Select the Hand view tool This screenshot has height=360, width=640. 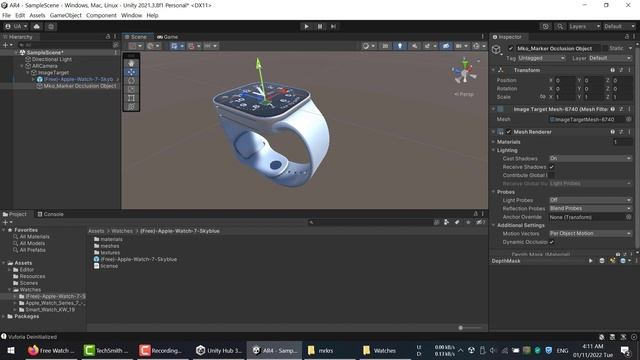(x=131, y=63)
